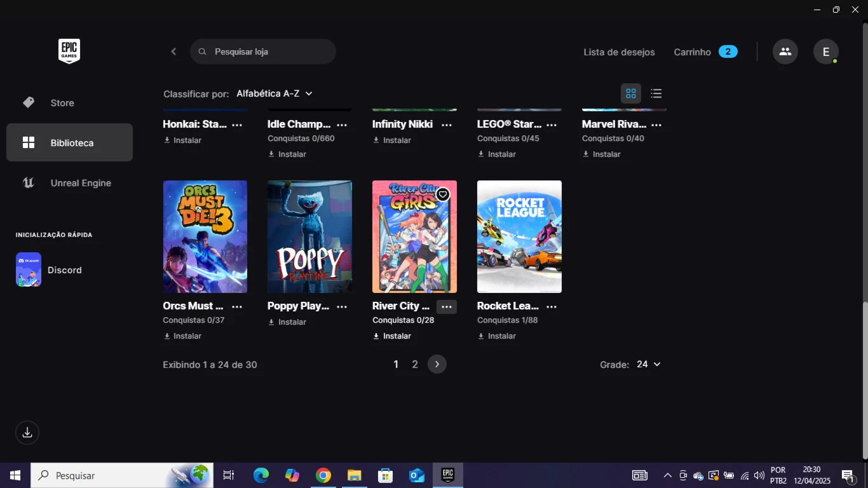Open the Orcs Must Die 3 cover art
The width and height of the screenshot is (868, 488).
tap(205, 236)
